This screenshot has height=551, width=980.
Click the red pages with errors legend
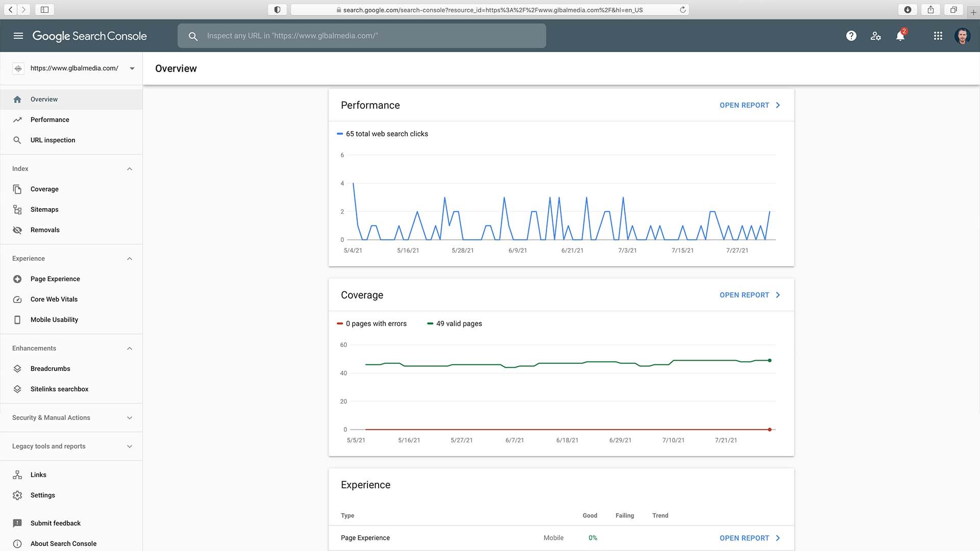[372, 323]
